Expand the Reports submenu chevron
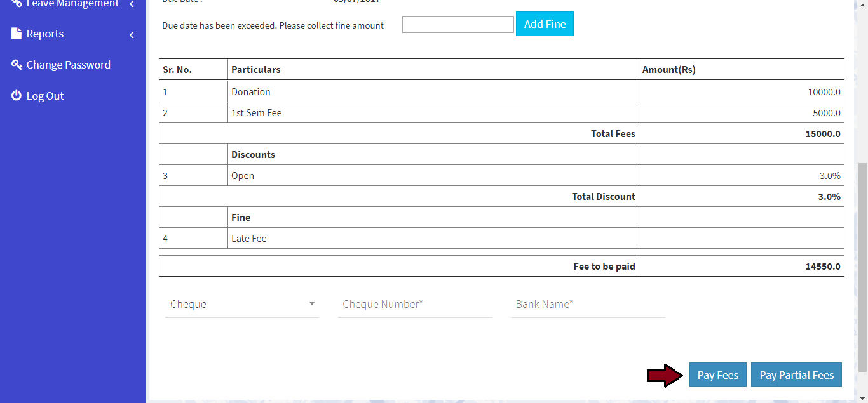The image size is (868, 403). [132, 35]
